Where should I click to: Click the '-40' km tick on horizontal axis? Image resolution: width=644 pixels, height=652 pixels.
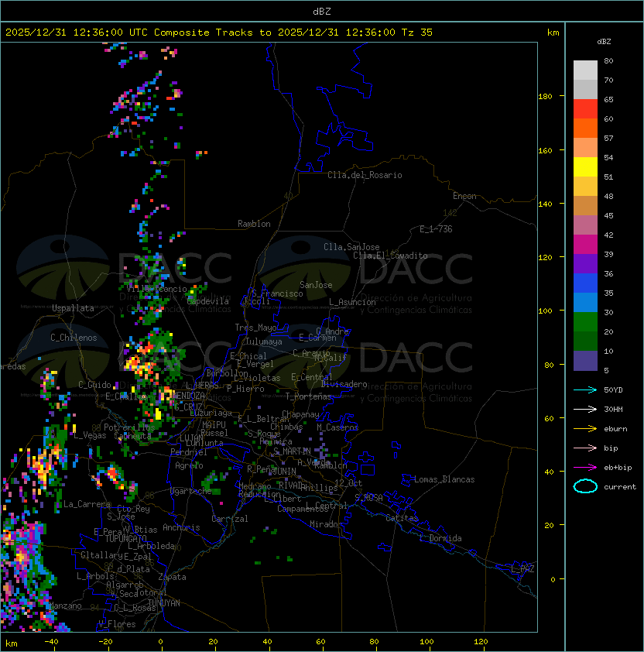(51, 642)
